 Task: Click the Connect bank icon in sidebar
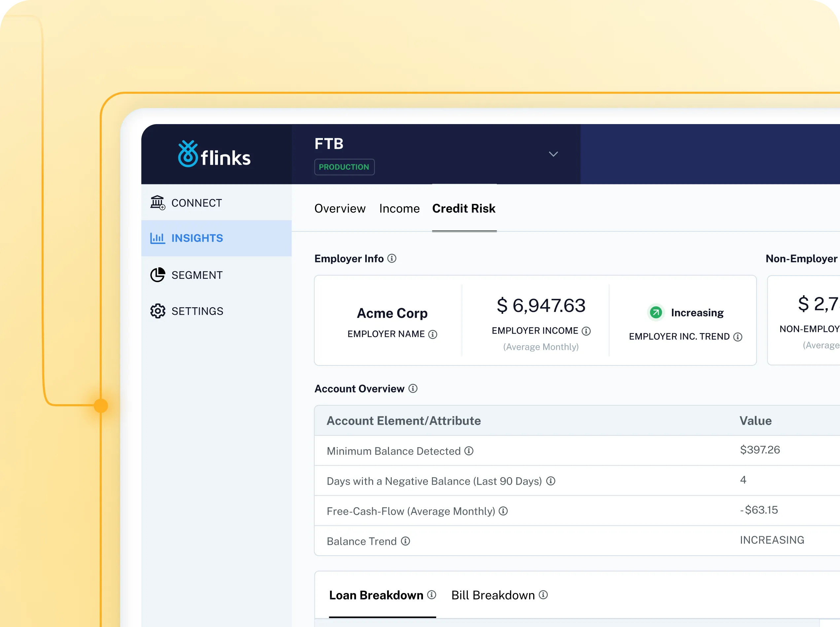click(157, 203)
